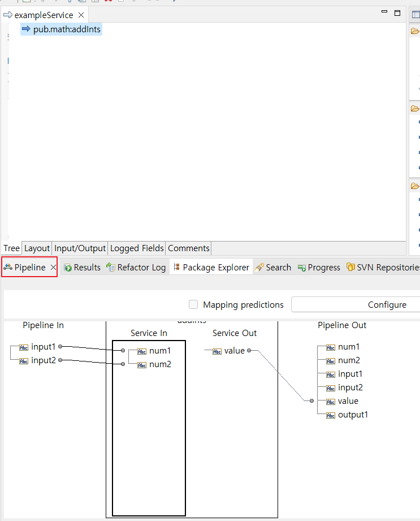Select num1 in Service In
The width and height of the screenshot is (420, 521).
click(160, 351)
